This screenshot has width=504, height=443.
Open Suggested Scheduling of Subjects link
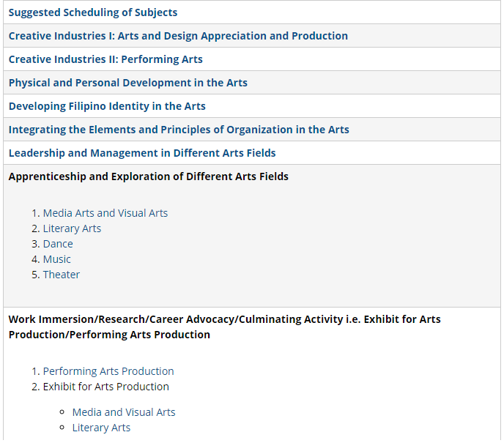[93, 12]
